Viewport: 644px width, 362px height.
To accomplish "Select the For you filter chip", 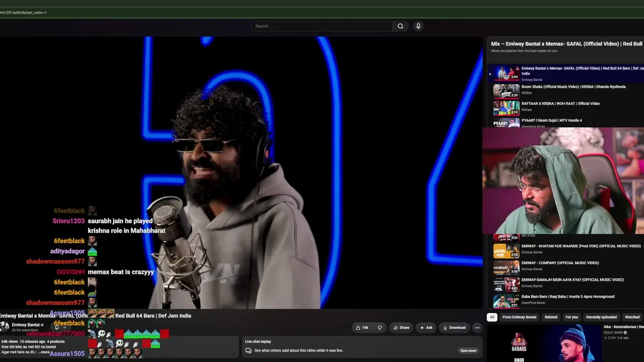I will [572, 317].
